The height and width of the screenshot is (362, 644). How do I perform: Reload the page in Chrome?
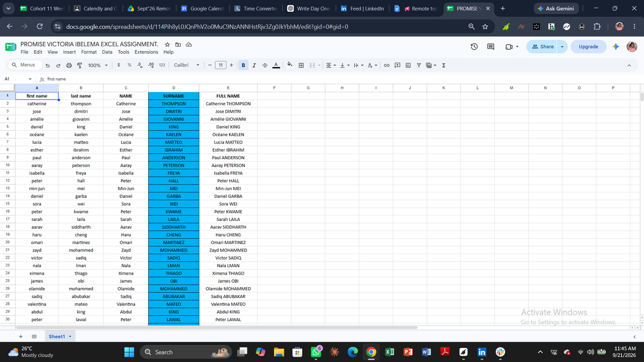[x=40, y=27]
